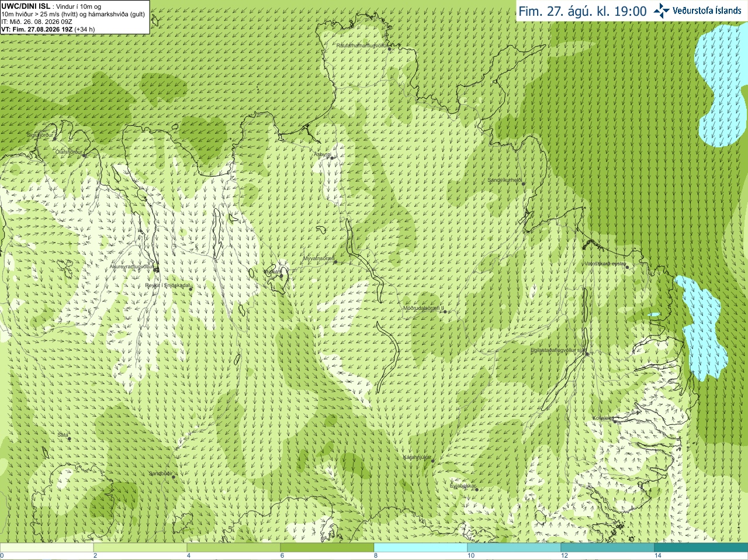The height and width of the screenshot is (560, 748).
Task: Select the Raufarhafnarflugvöllur station marker
Action: pos(390,49)
